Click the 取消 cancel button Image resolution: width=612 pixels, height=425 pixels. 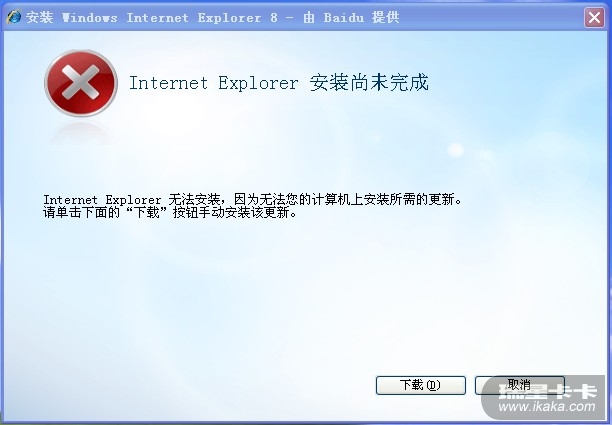coord(519,385)
